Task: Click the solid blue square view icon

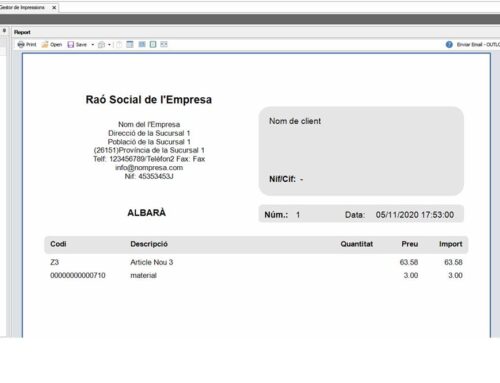Action: point(142,44)
